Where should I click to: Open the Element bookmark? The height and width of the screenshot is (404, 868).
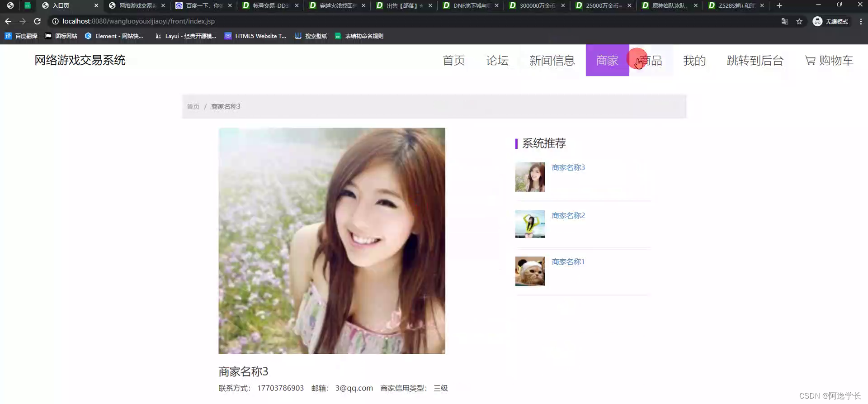point(114,36)
